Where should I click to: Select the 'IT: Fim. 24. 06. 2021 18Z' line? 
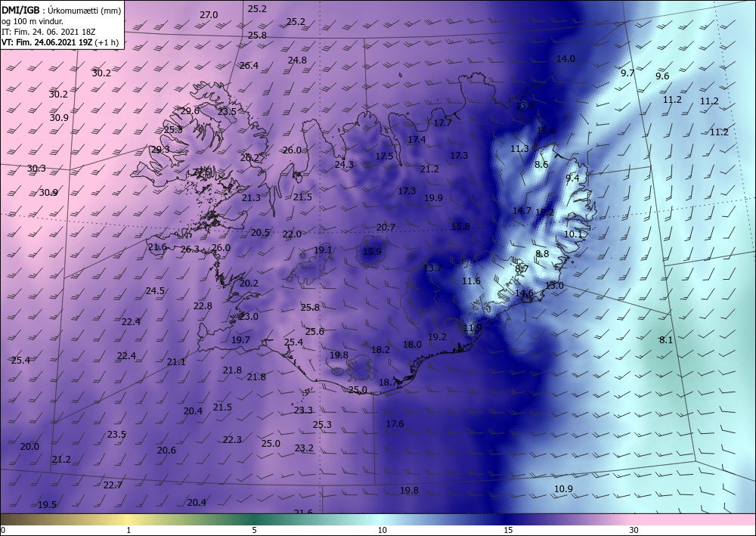(x=48, y=32)
